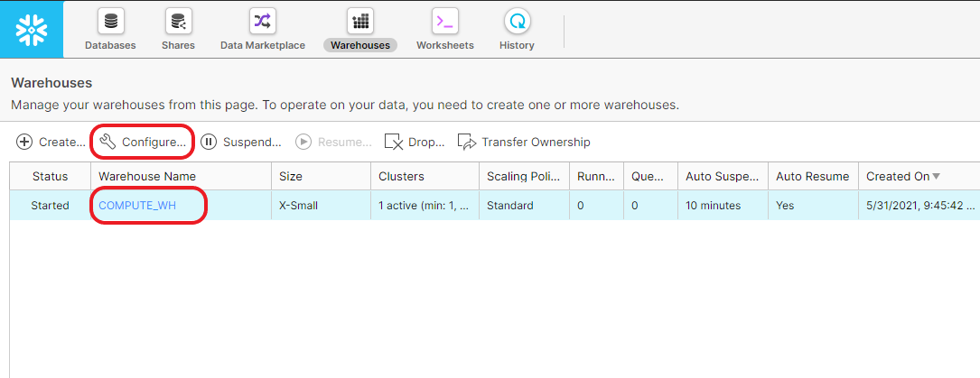Viewport: 980px width, 378px height.
Task: Click the Configure wrench icon
Action: pyautogui.click(x=108, y=142)
